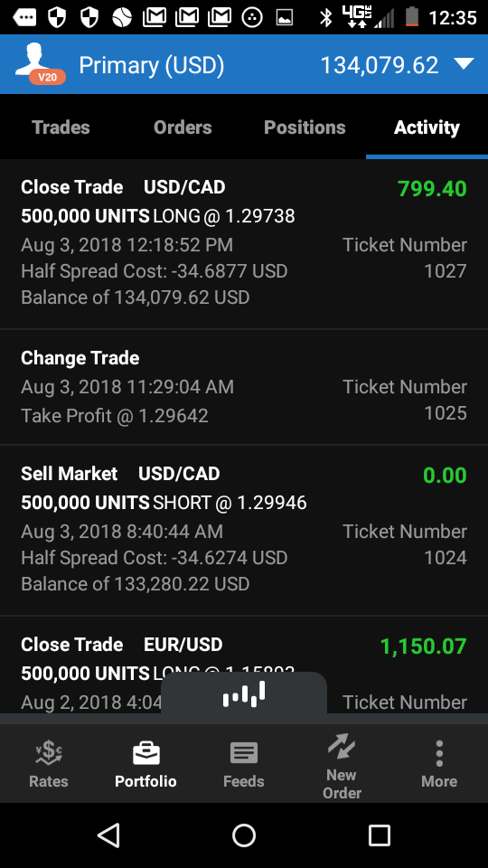The height and width of the screenshot is (868, 488).
Task: Expand the account balance dropdown arrow
Action: tap(464, 64)
